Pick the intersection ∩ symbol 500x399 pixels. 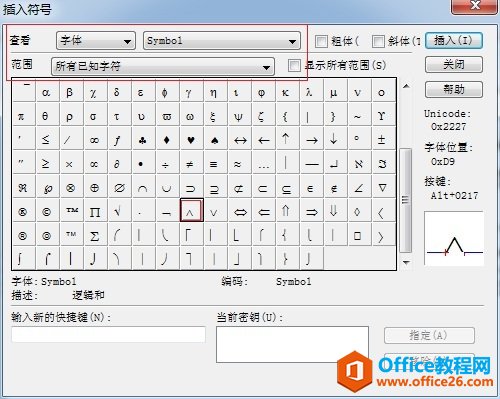[x=142, y=188]
